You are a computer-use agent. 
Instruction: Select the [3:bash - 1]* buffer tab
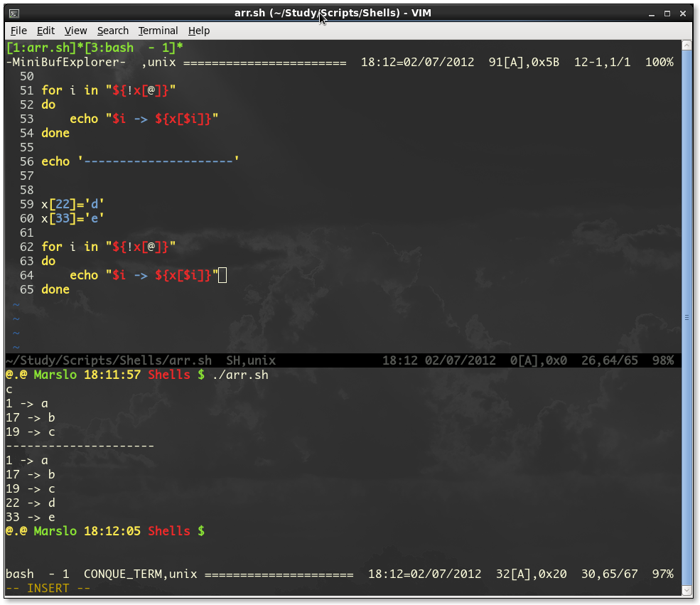(x=134, y=48)
